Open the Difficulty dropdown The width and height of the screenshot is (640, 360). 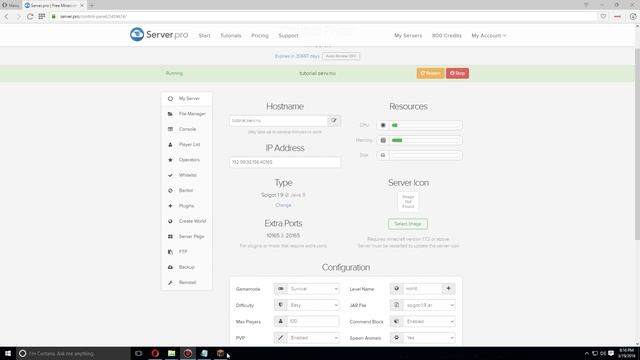click(313, 305)
